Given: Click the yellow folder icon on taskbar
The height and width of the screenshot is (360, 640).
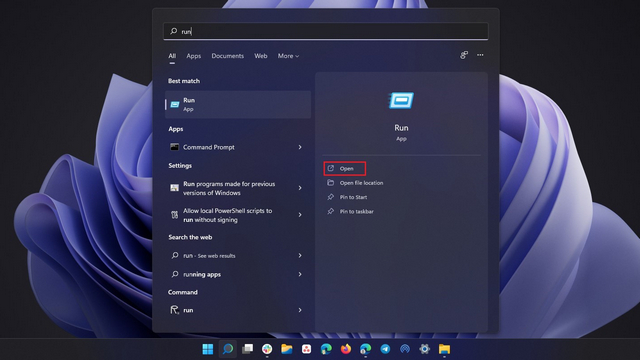Looking at the screenshot, I should click(x=444, y=349).
